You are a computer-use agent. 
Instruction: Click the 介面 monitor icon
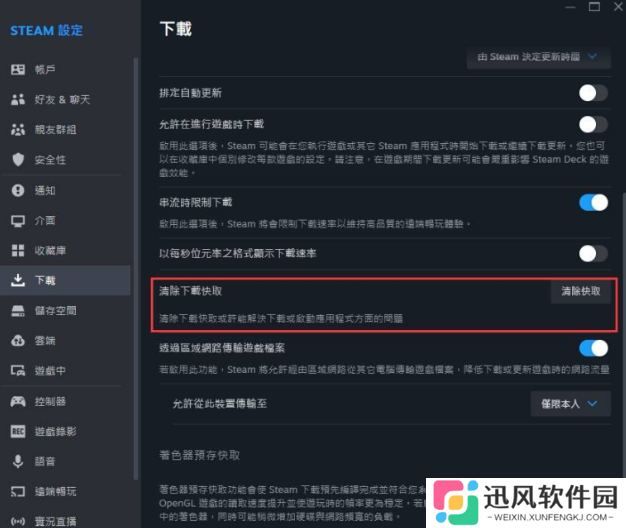[18, 221]
